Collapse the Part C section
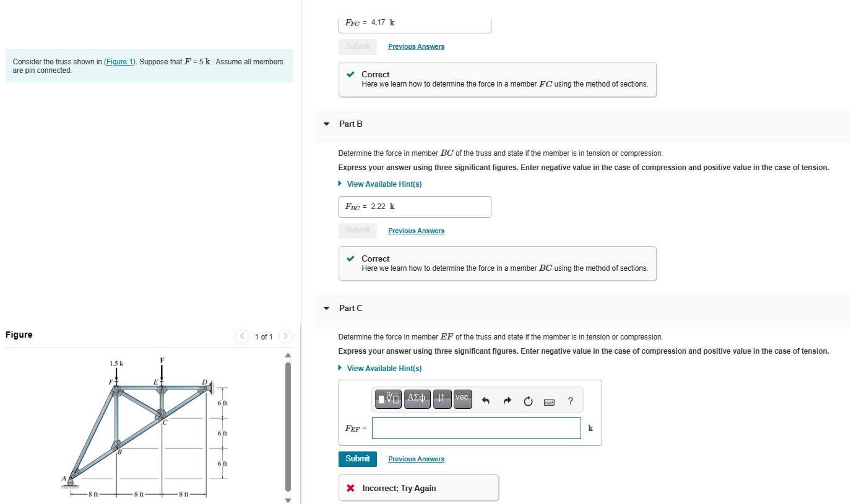This screenshot has height=504, width=851. tap(326, 308)
